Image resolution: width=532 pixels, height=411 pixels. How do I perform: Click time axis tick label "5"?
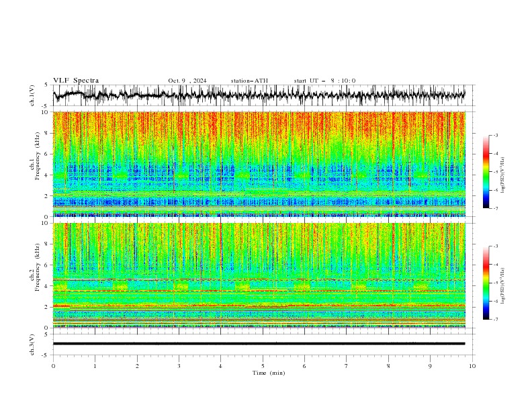click(263, 366)
